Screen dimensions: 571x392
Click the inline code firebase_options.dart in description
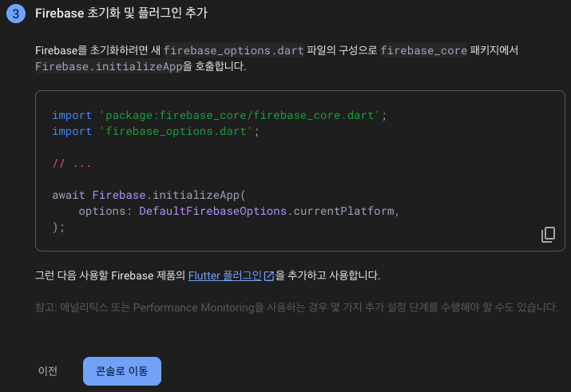coord(233,50)
